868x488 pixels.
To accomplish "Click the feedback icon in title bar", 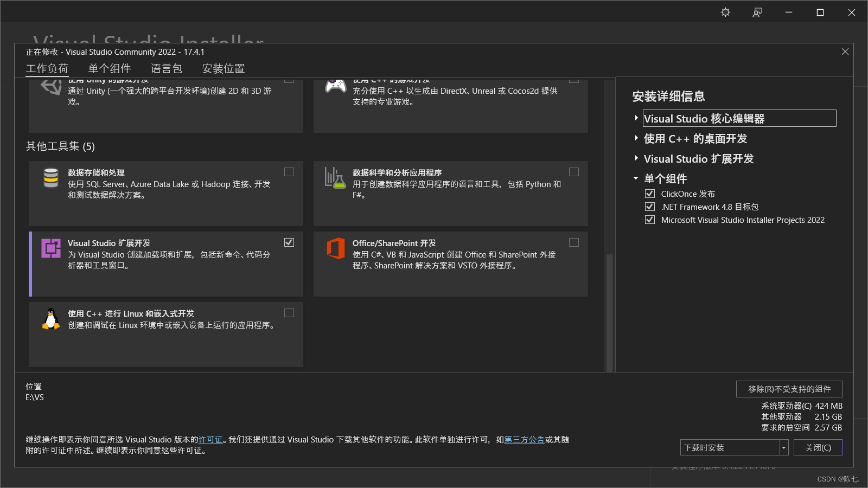I will (757, 12).
